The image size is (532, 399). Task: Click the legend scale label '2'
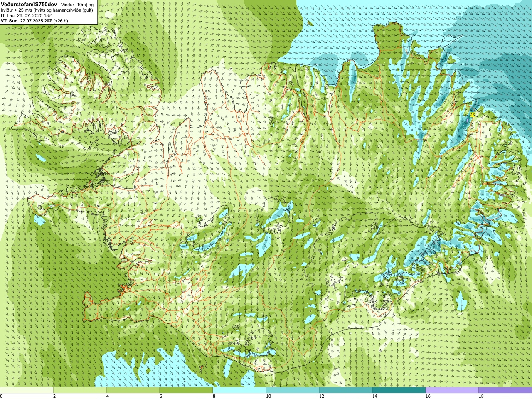[54, 396]
